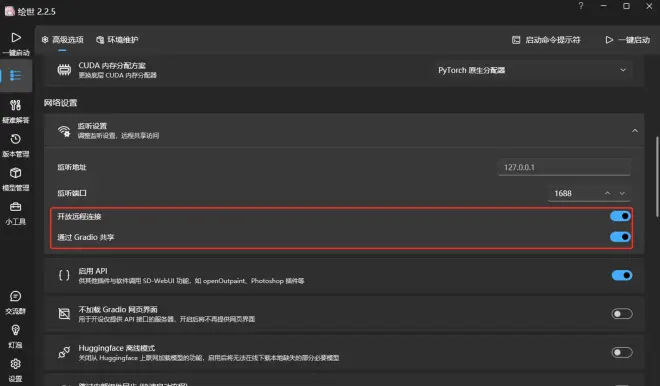Click the 开放远程连接 label
Image resolution: width=660 pixels, height=386 pixels.
pyautogui.click(x=79, y=216)
